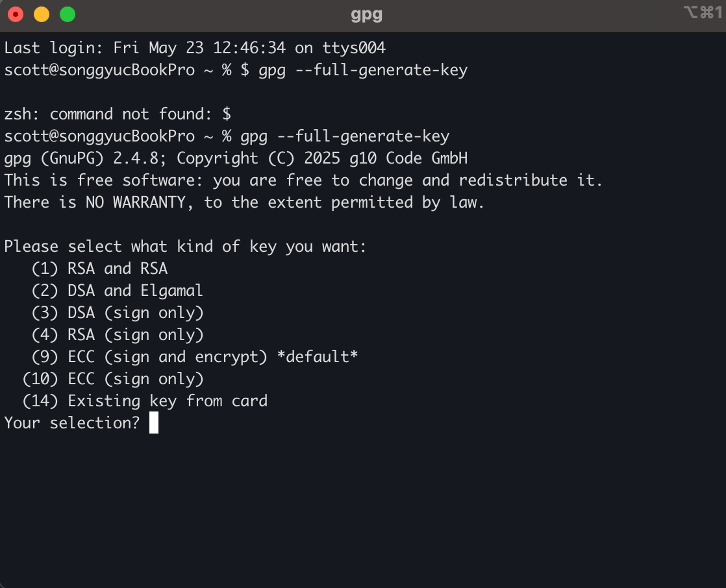Click the 'zsh: command not found: $' error line
Viewport: 726px width, 588px height.
[118, 114]
